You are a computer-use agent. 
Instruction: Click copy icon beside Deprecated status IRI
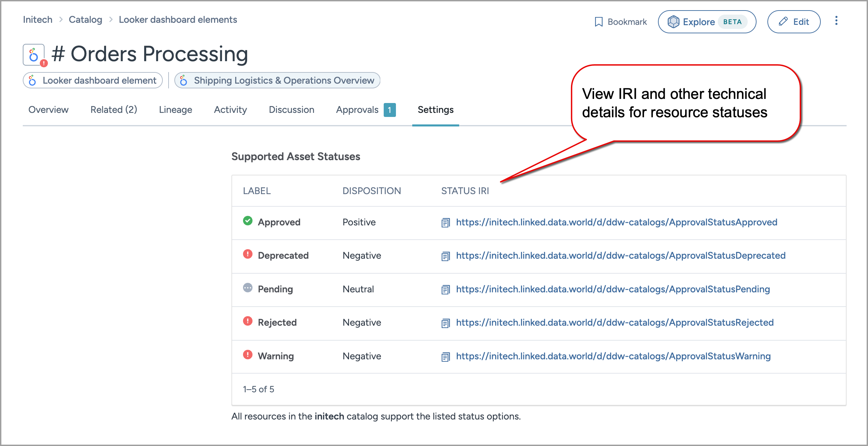pos(445,256)
